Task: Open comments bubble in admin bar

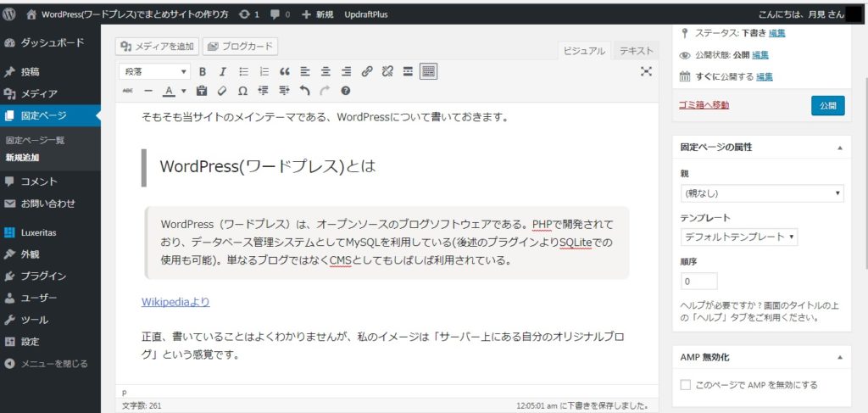Action: tap(280, 15)
